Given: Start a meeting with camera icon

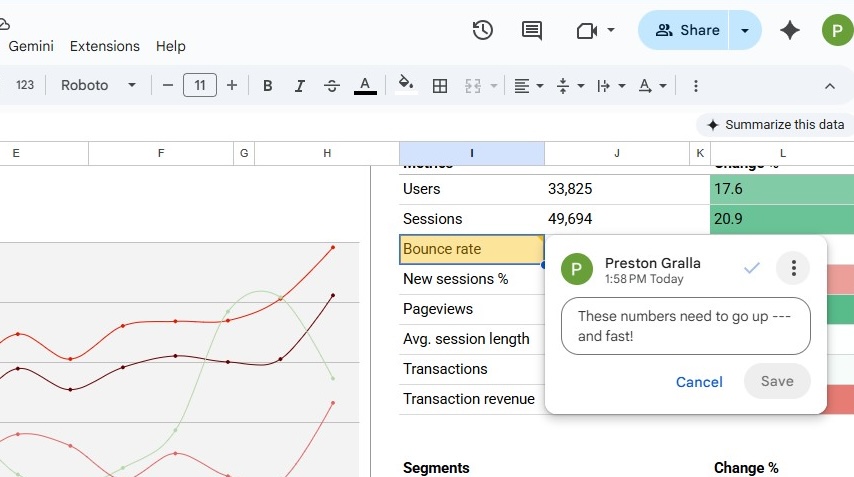Looking at the screenshot, I should [587, 30].
